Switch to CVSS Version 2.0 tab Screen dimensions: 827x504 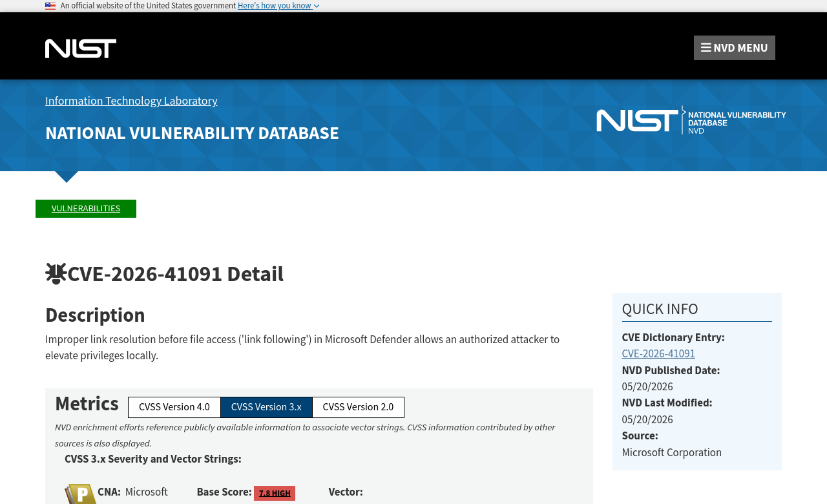tap(358, 407)
